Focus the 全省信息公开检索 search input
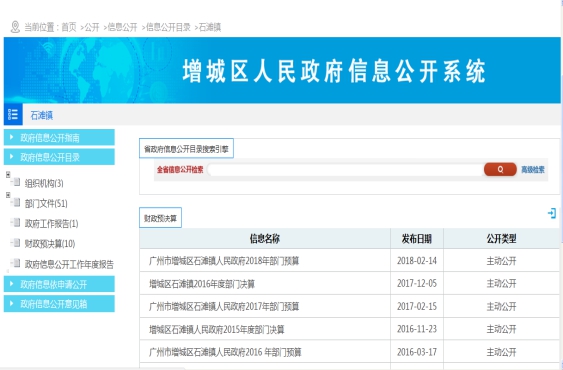This screenshot has height=370, width=563. click(x=345, y=170)
